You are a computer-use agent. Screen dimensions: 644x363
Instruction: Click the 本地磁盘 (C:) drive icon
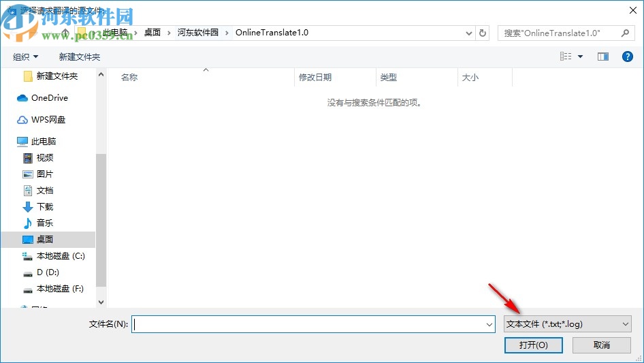click(x=27, y=257)
